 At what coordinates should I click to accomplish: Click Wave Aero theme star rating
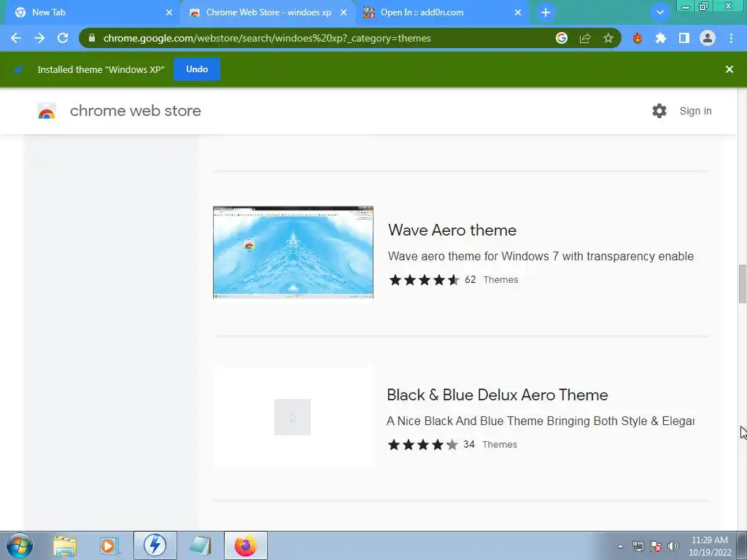pyautogui.click(x=424, y=279)
